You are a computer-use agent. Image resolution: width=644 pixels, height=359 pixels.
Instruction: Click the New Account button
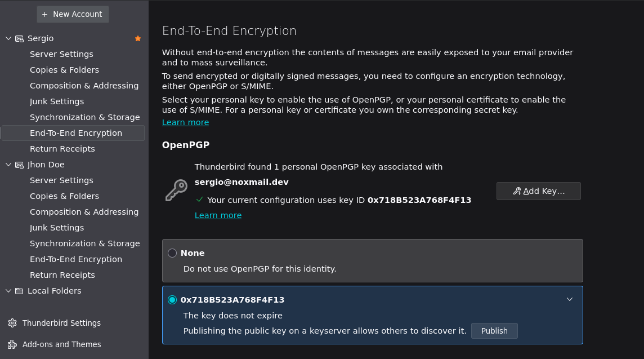[73, 14]
